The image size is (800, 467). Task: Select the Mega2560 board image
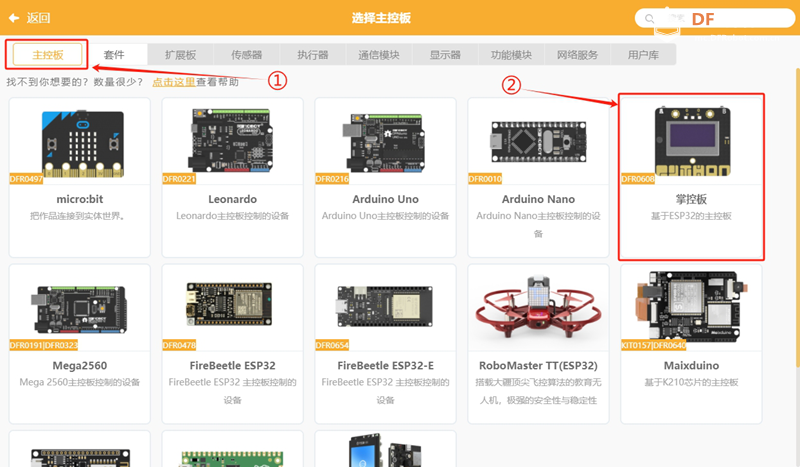[80, 309]
